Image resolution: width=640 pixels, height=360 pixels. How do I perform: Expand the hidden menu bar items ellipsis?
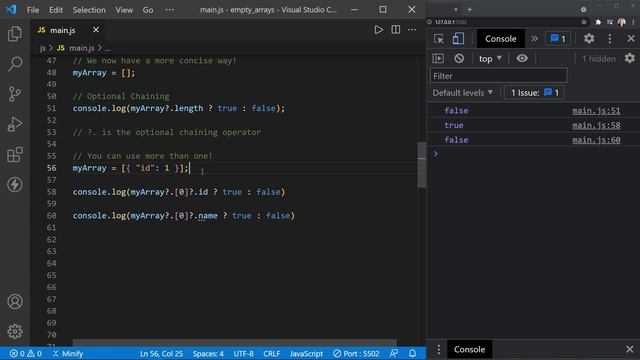[x=169, y=10]
